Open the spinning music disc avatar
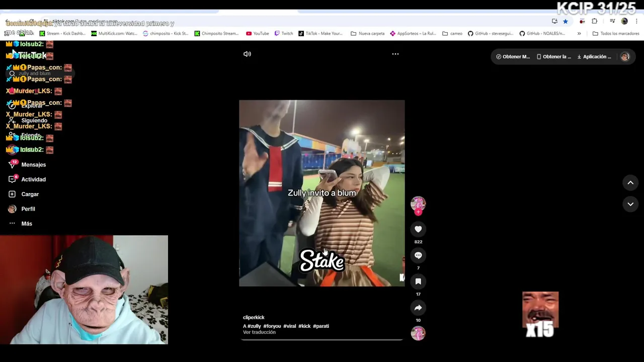Screen dimensions: 644x362 [418, 333]
